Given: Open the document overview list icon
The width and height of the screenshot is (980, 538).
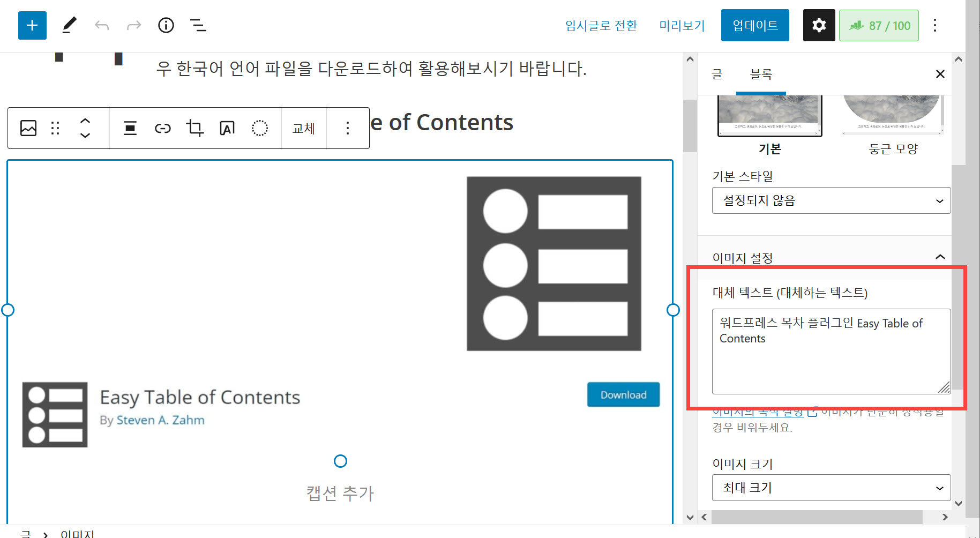Looking at the screenshot, I should (198, 25).
